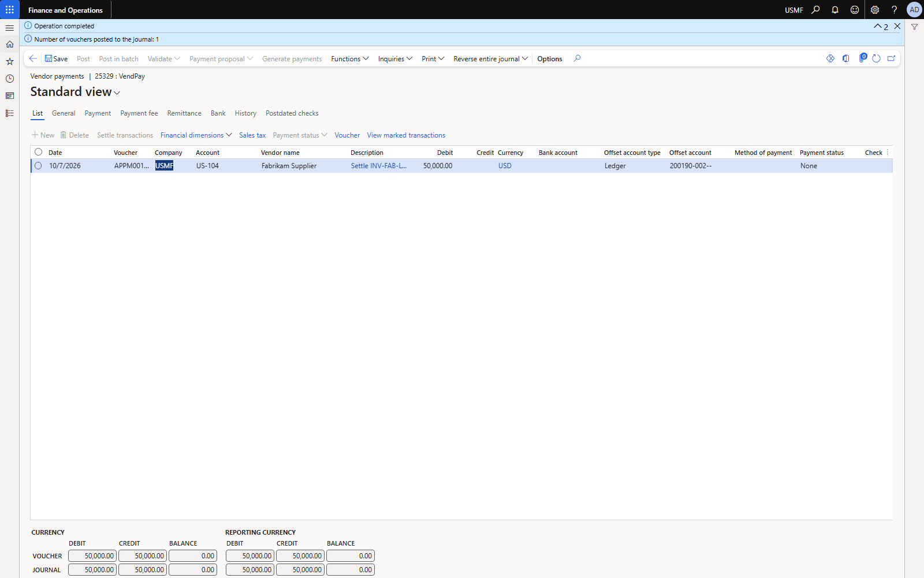Switch to Postdated checks tab
This screenshot has height=578, width=924.
292,113
